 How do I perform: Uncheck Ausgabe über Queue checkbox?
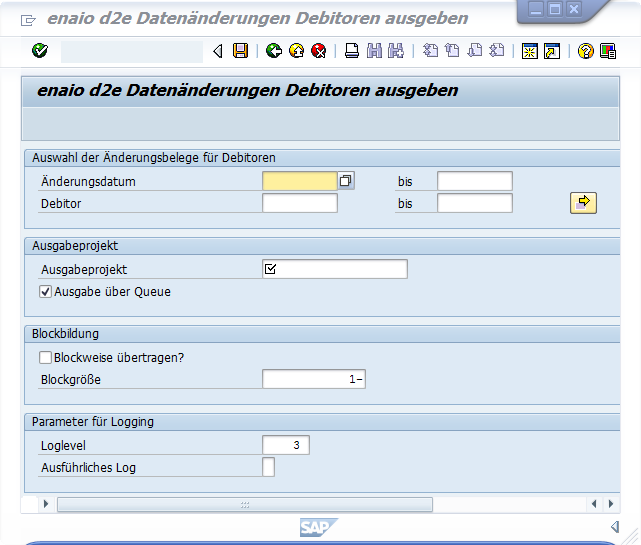pyautogui.click(x=45, y=292)
